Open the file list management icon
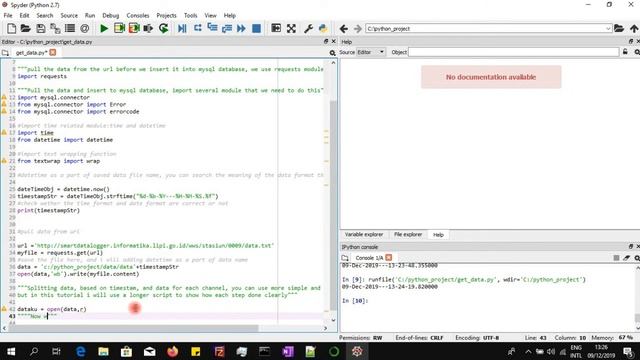 pyautogui.click(x=70, y=28)
